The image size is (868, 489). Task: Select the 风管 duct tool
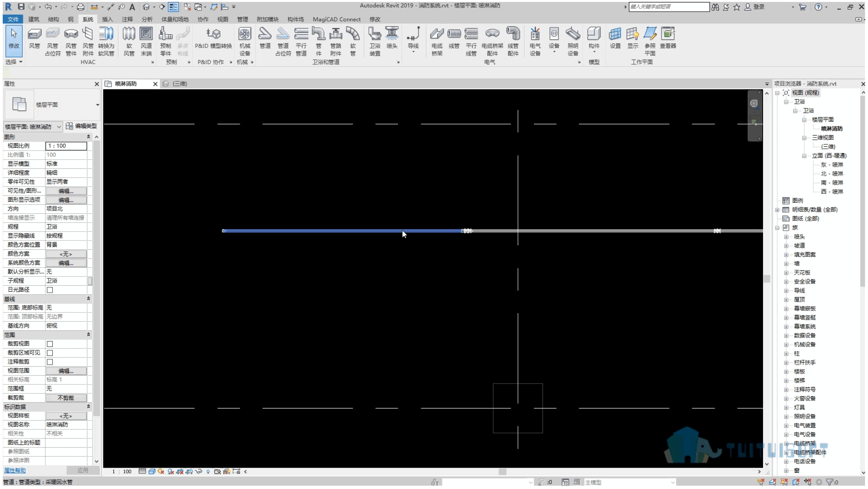34,38
